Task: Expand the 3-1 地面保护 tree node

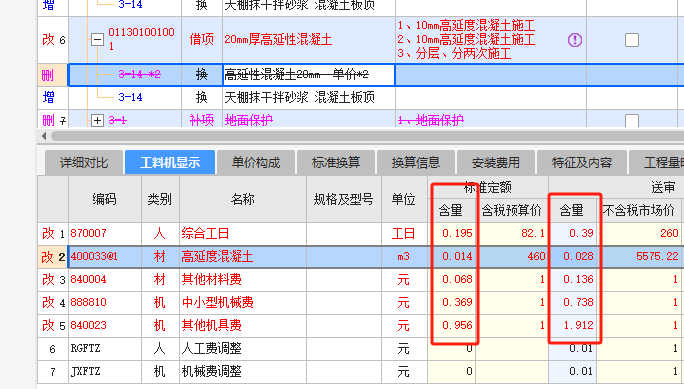Action: coord(97,120)
